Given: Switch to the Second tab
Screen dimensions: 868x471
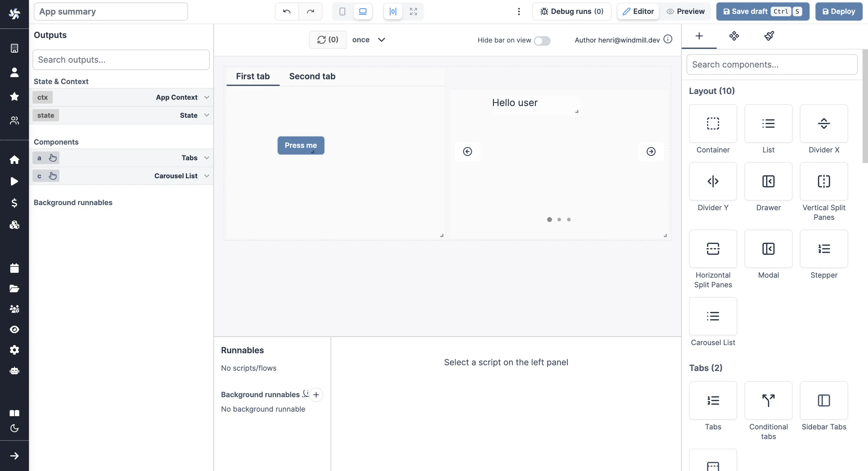Looking at the screenshot, I should click(x=312, y=76).
